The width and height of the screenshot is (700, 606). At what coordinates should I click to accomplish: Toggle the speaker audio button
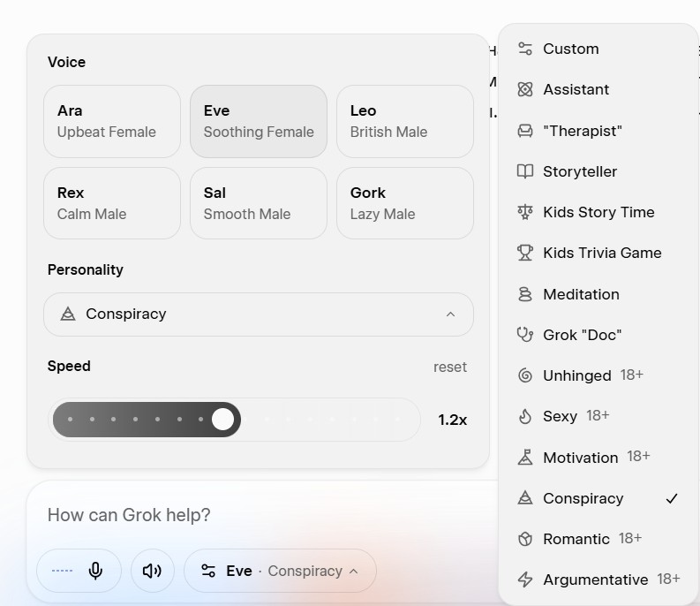152,571
